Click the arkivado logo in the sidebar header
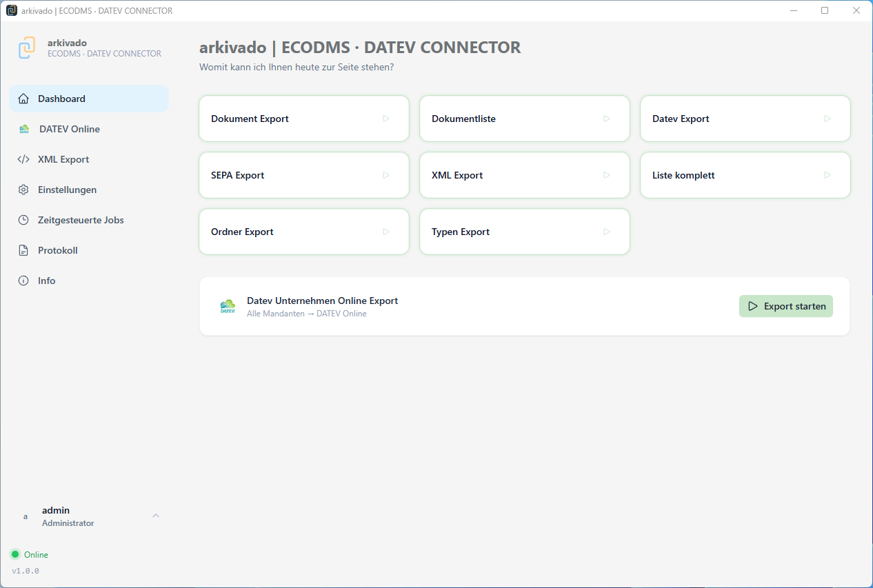Image resolution: width=873 pixels, height=588 pixels. (27, 48)
